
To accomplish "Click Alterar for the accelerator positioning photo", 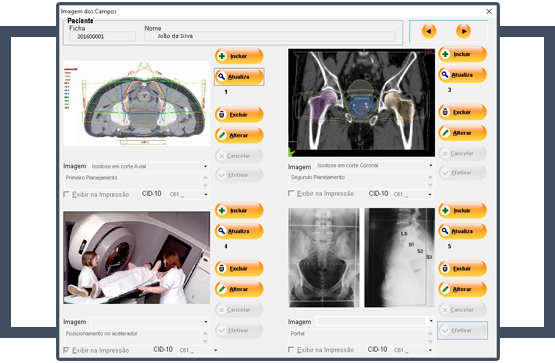I will point(239,289).
